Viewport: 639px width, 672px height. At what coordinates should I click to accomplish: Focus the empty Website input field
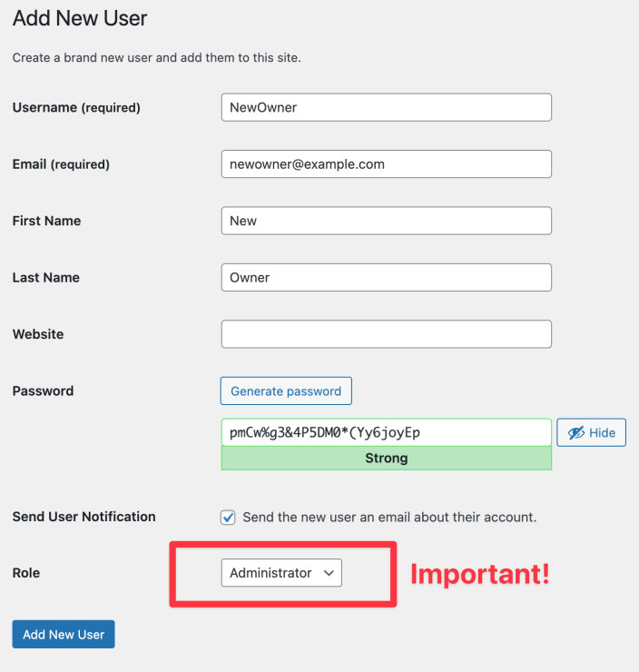tap(386, 334)
